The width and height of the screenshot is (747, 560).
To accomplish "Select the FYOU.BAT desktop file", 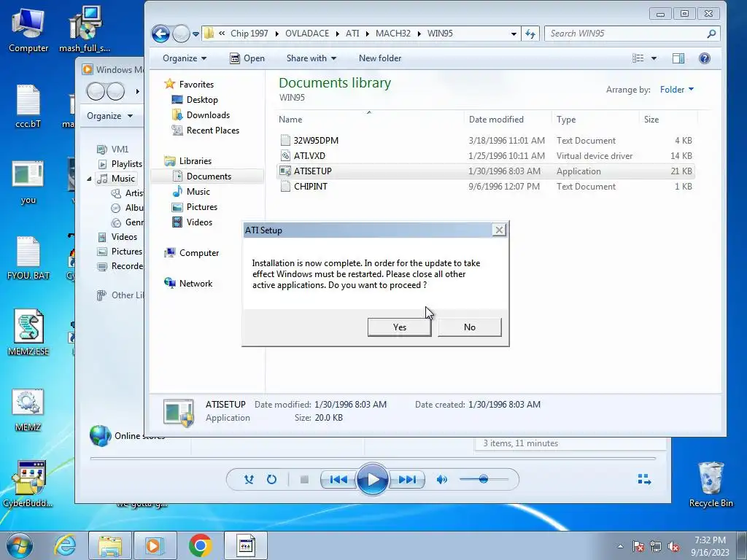I will pyautogui.click(x=28, y=257).
